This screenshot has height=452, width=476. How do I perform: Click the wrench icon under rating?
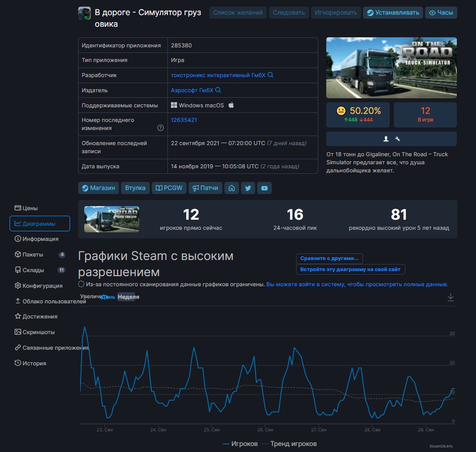[397, 139]
